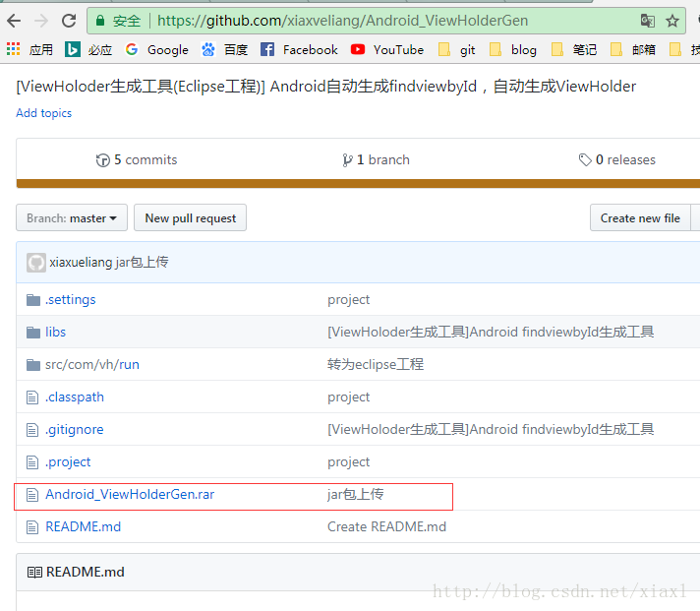Click the 转为eclipse工程 commit message
The height and width of the screenshot is (611, 700).
click(376, 364)
